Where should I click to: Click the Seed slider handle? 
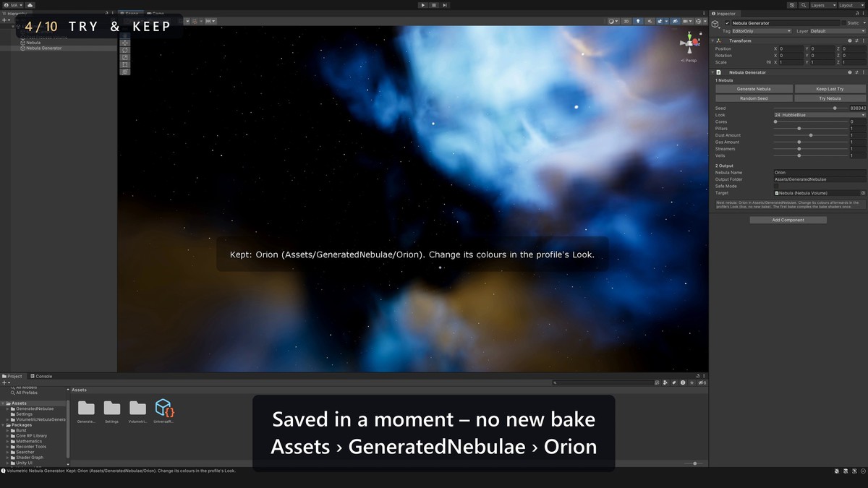click(835, 108)
